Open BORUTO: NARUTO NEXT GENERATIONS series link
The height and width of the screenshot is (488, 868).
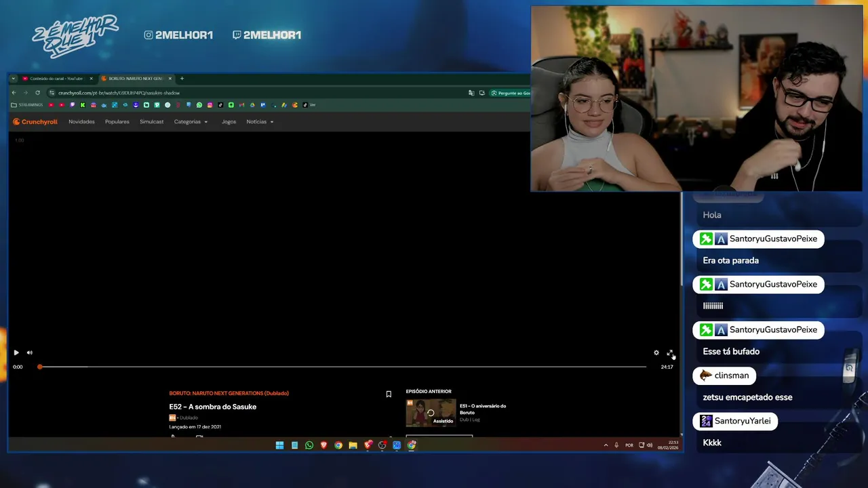(x=229, y=393)
